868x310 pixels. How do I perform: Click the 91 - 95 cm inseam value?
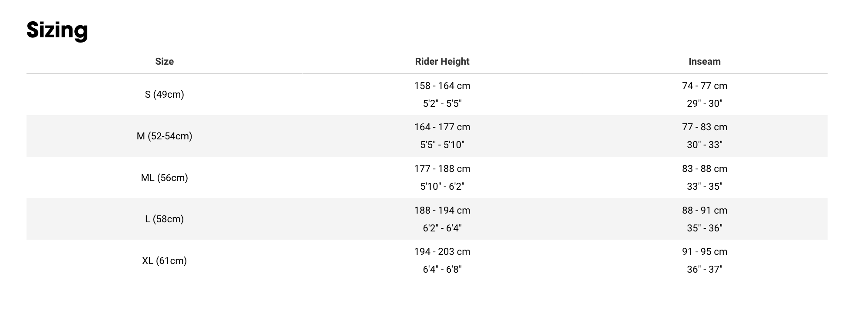coord(704,252)
